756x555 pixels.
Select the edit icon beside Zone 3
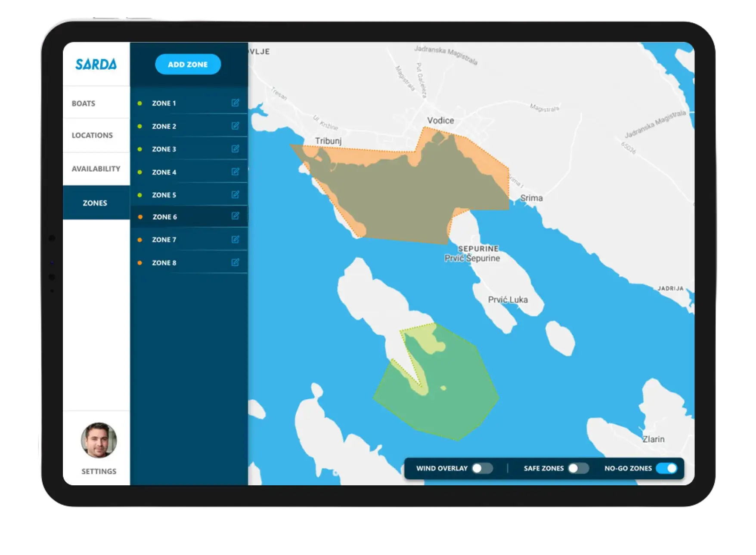coord(235,149)
